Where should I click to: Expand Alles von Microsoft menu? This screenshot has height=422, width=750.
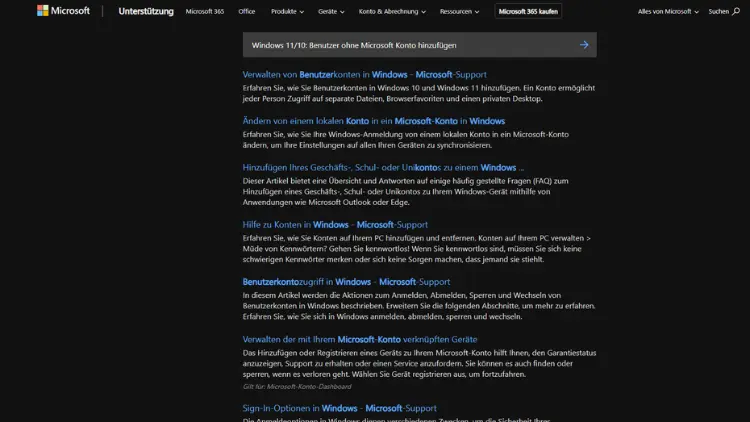[x=668, y=11]
